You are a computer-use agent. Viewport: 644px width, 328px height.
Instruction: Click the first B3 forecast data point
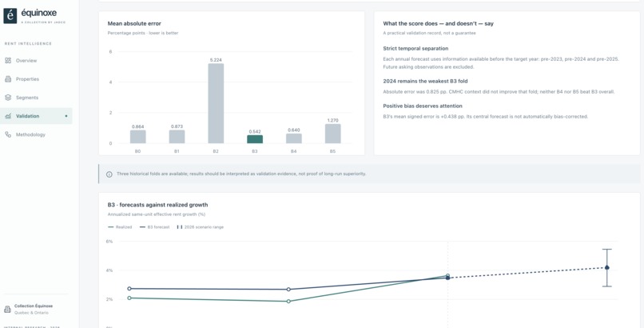coord(129,289)
